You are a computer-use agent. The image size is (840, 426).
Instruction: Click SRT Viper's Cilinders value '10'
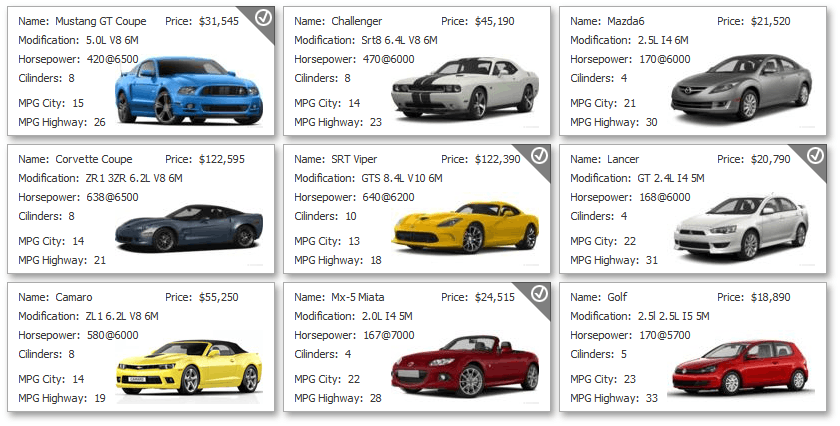coord(351,216)
